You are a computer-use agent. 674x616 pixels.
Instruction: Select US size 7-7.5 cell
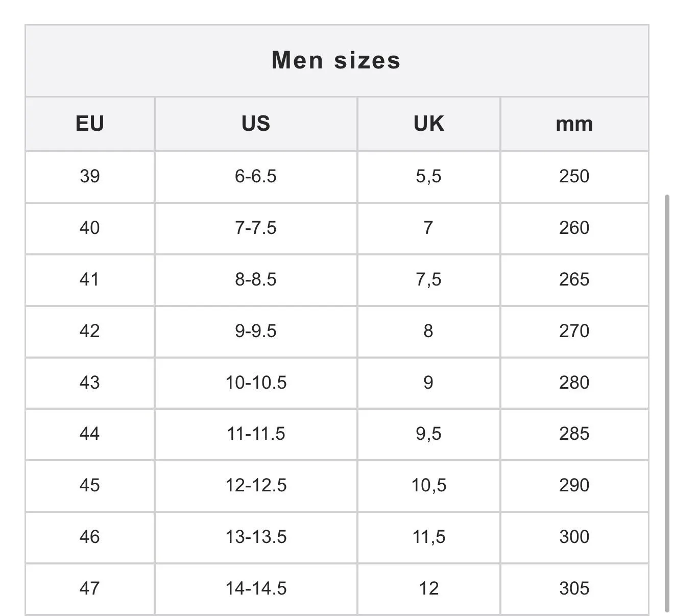tap(256, 228)
